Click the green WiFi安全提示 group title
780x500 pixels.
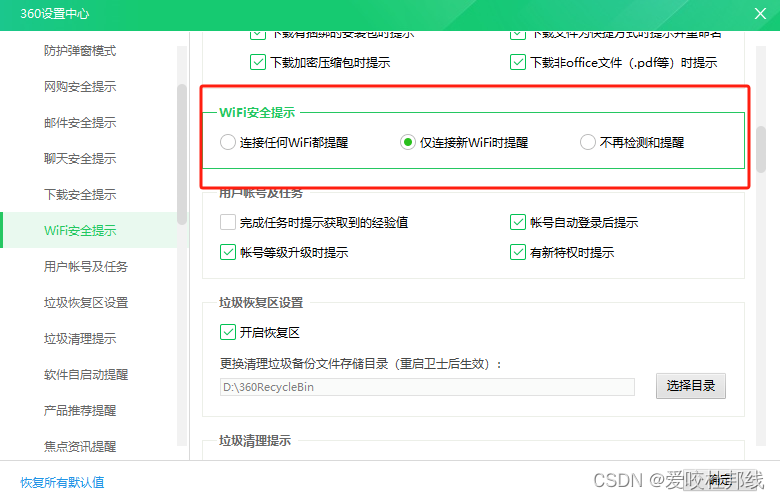(x=257, y=112)
